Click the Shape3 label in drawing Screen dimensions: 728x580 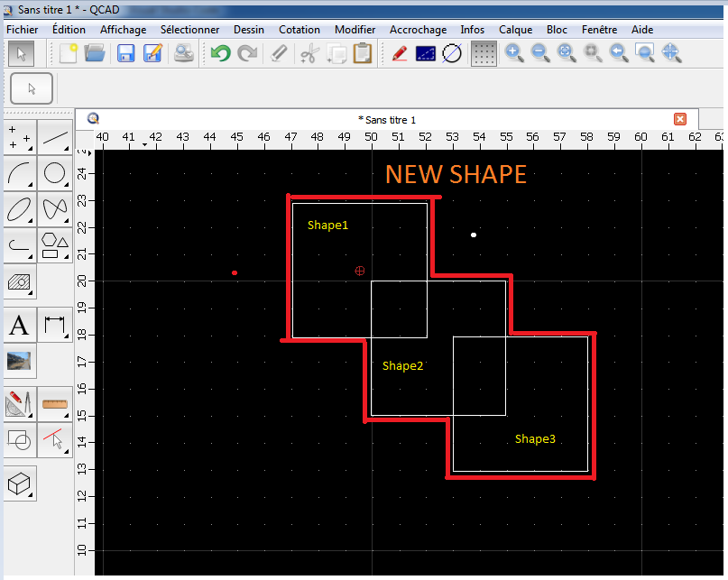coord(535,438)
